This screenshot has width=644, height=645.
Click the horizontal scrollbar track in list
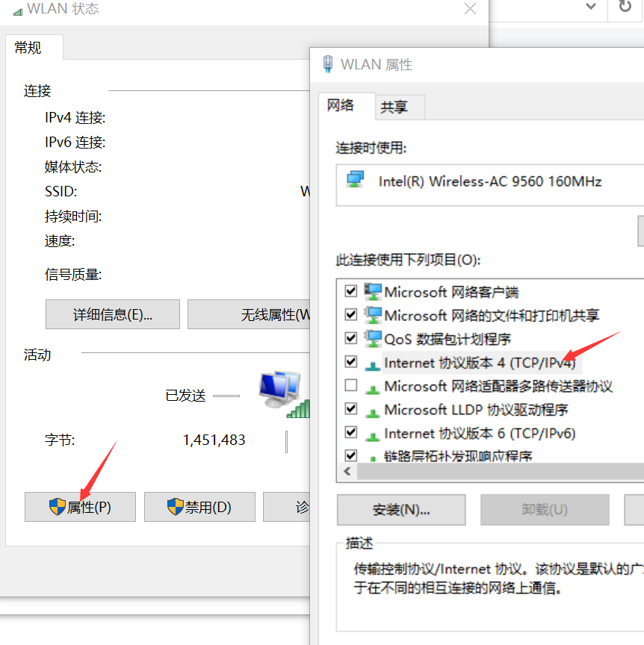[501, 471]
